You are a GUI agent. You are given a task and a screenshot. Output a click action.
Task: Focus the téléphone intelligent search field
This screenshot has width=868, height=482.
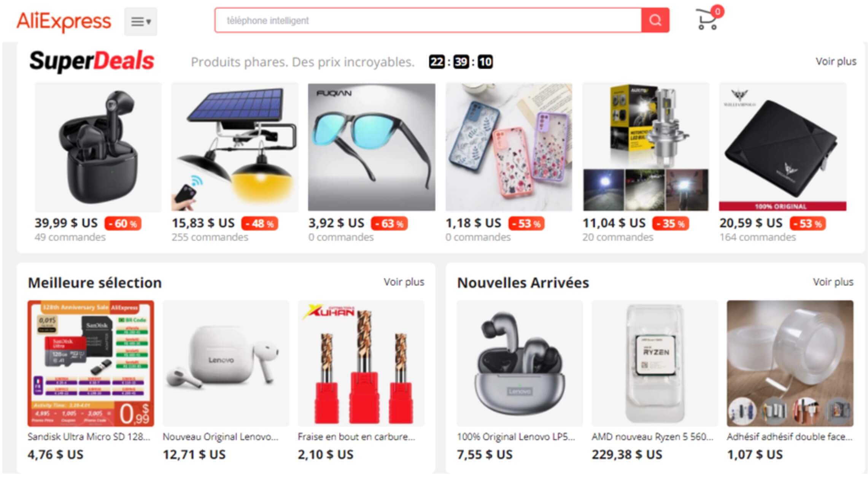(428, 20)
